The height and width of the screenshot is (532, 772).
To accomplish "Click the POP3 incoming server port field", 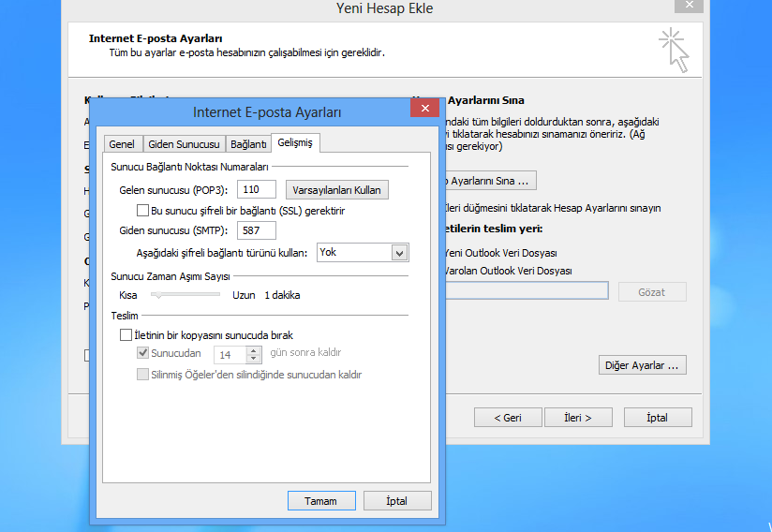I will coord(256,190).
